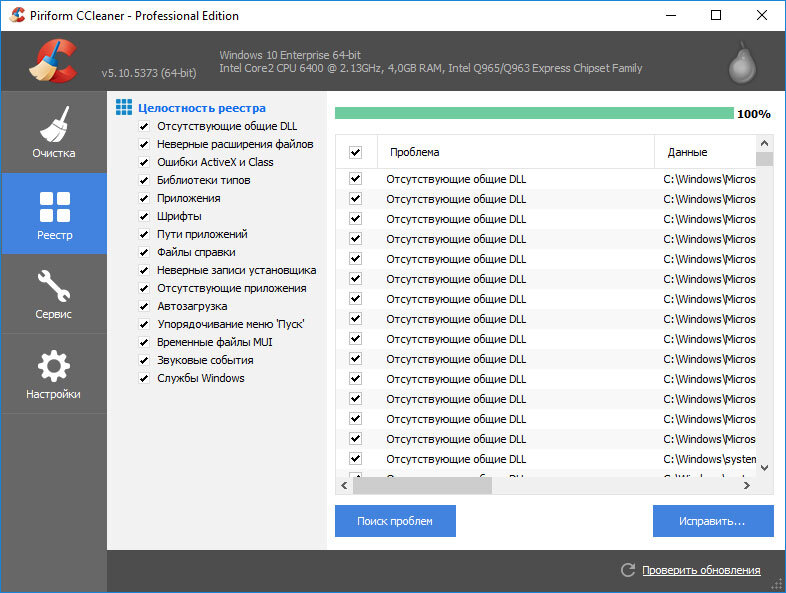This screenshot has height=593, width=786.
Task: Select the C:\Windows\systen data cell
Action: tap(709, 459)
